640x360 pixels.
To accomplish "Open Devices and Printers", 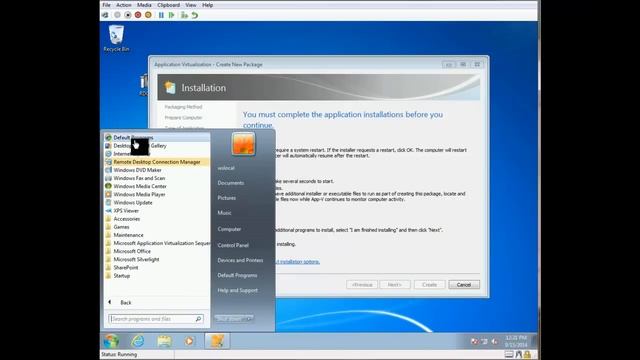I will [240, 260].
